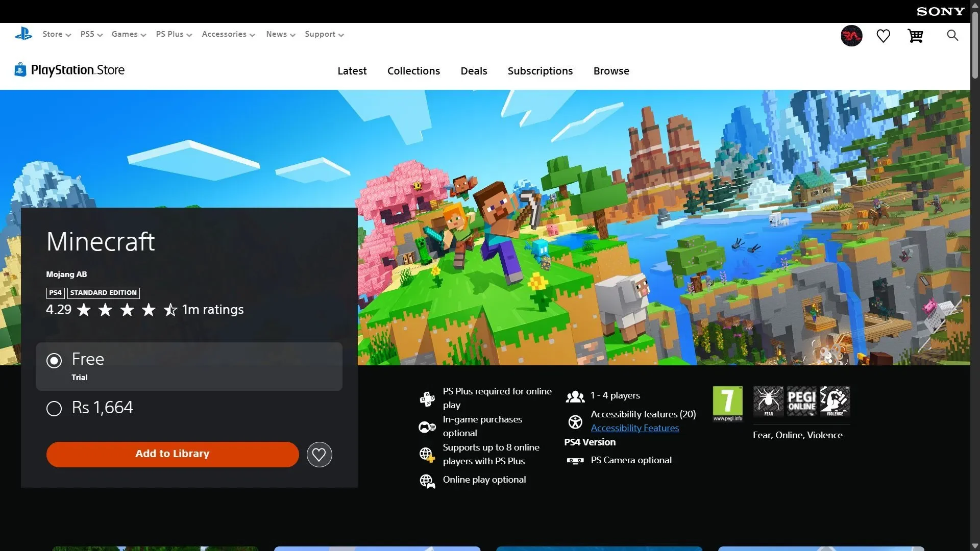Open the wishlist heart in header
This screenshot has height=551, width=980.
tap(883, 36)
